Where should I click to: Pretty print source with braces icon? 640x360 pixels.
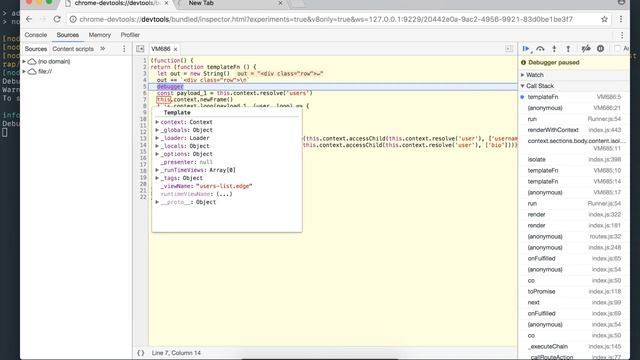tap(141, 353)
